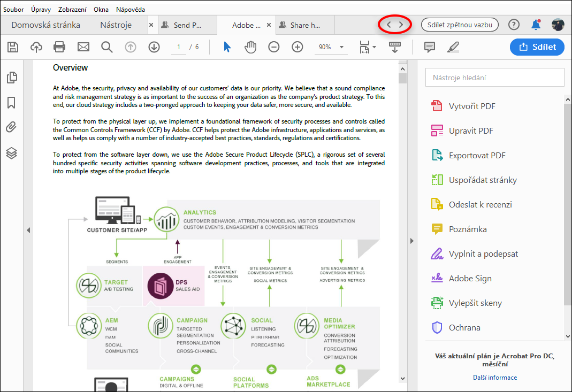Click the email envelope icon
Viewport: 572px width, 392px height.
(x=83, y=47)
